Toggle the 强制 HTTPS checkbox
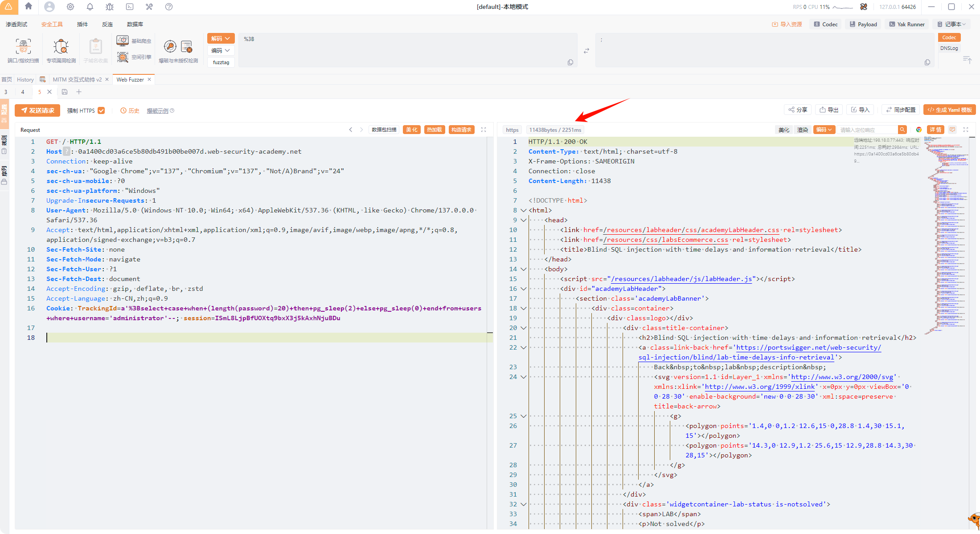 click(x=102, y=110)
